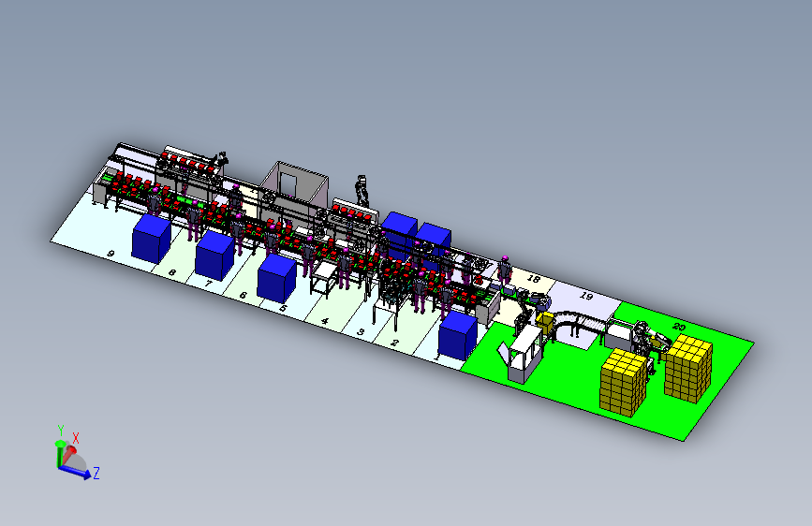This screenshot has height=526, width=812.
Task: Select the yellow carton stack nearest zone 20 label
Action: (x=687, y=368)
